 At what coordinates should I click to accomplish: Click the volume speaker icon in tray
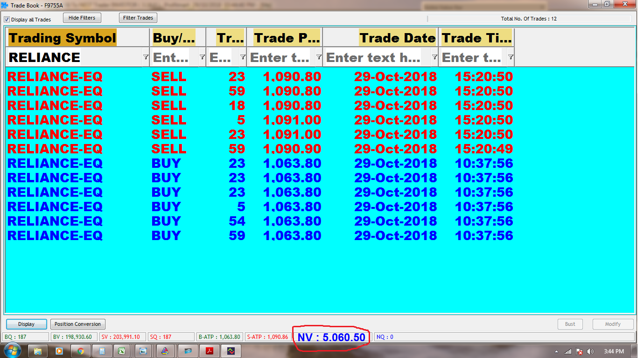point(590,351)
